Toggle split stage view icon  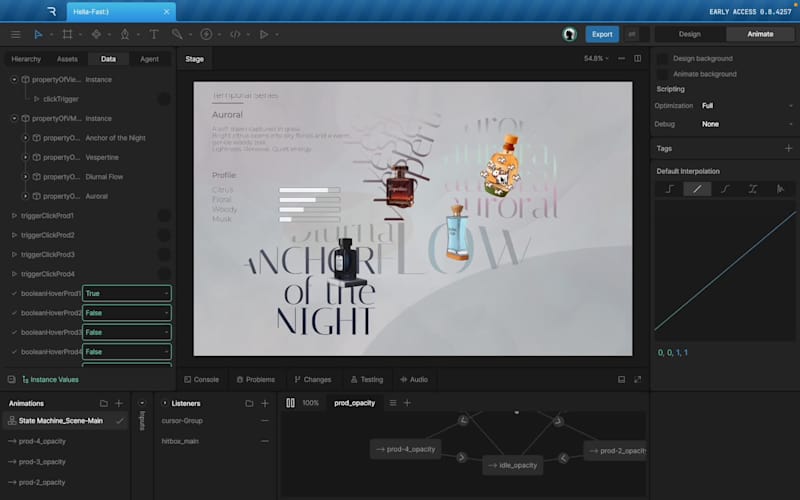tap(638, 59)
